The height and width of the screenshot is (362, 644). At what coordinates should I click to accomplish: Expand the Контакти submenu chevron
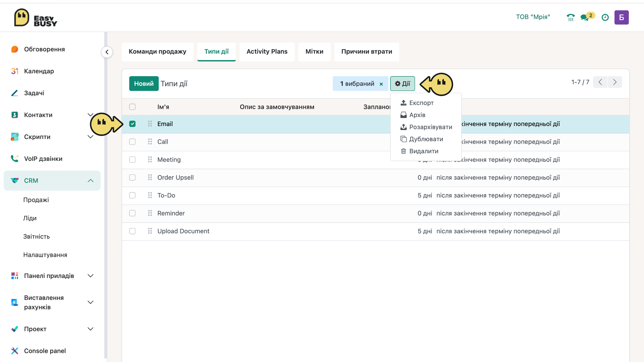(x=90, y=115)
